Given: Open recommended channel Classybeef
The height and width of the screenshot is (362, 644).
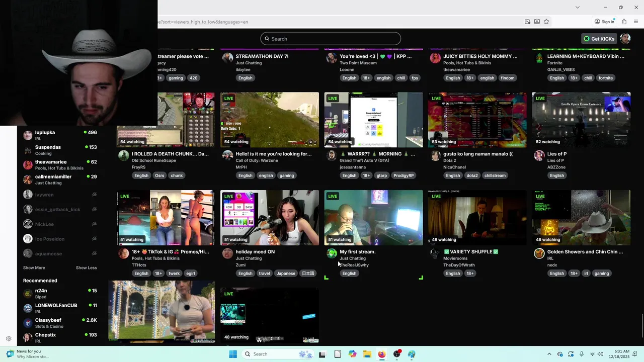Looking at the screenshot, I should click(60, 323).
